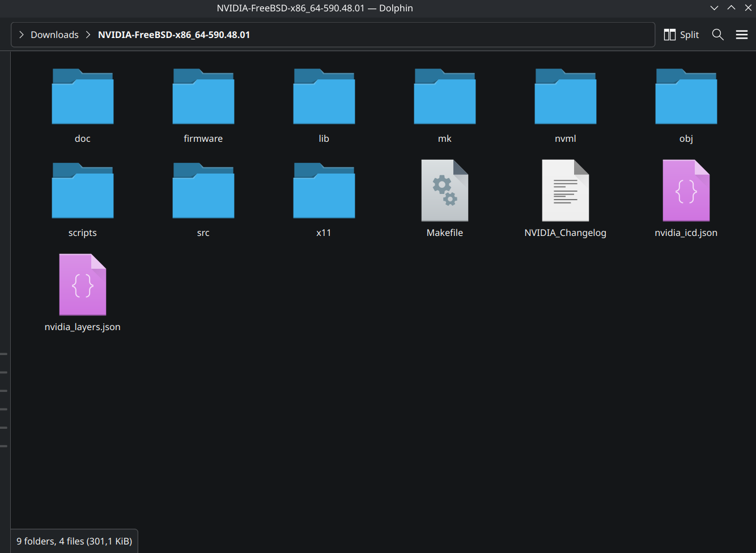Click status bar '9 folders, 4 files' text
Screen dimensions: 756x553
point(74,541)
